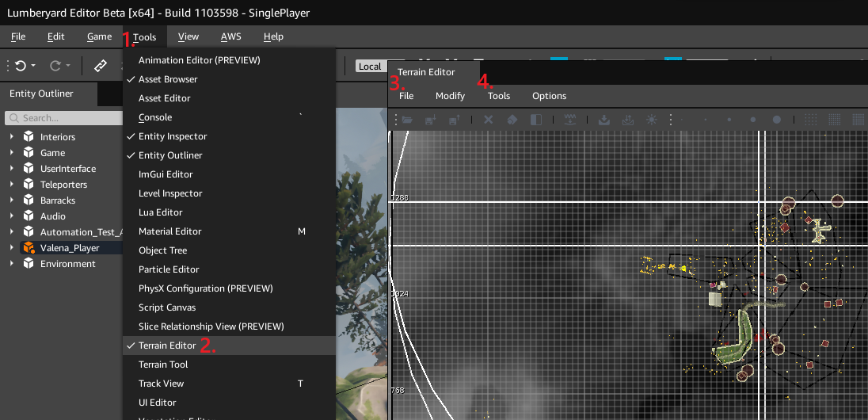Click the link tool icon beside Redo
This screenshot has height=420, width=868.
[101, 66]
